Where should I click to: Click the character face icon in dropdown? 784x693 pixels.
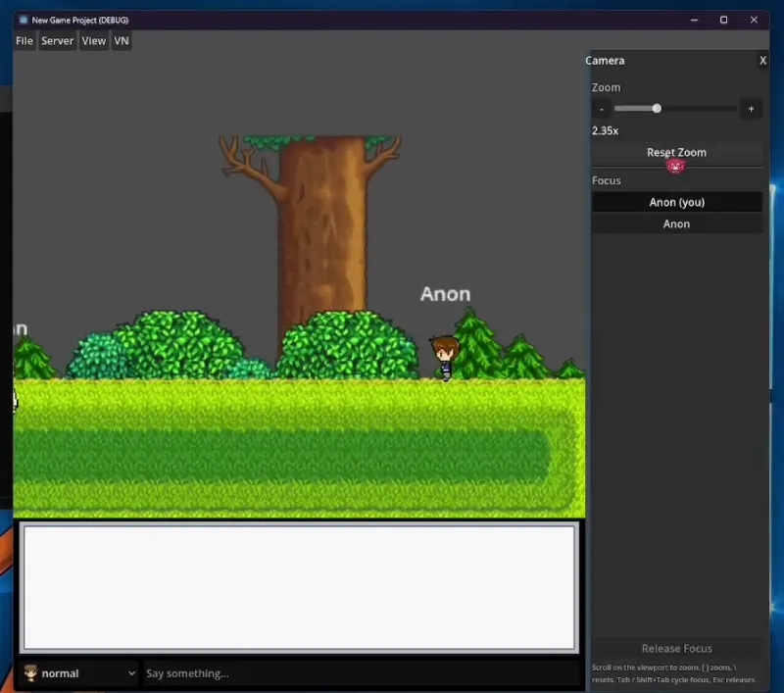[30, 673]
